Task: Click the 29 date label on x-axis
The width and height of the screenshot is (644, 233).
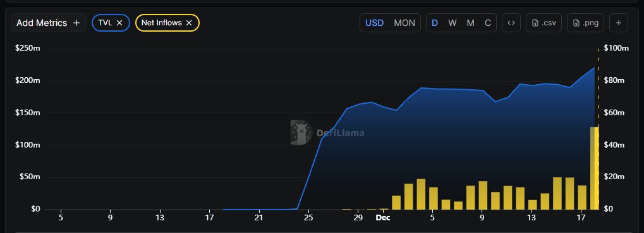Action: (x=358, y=217)
